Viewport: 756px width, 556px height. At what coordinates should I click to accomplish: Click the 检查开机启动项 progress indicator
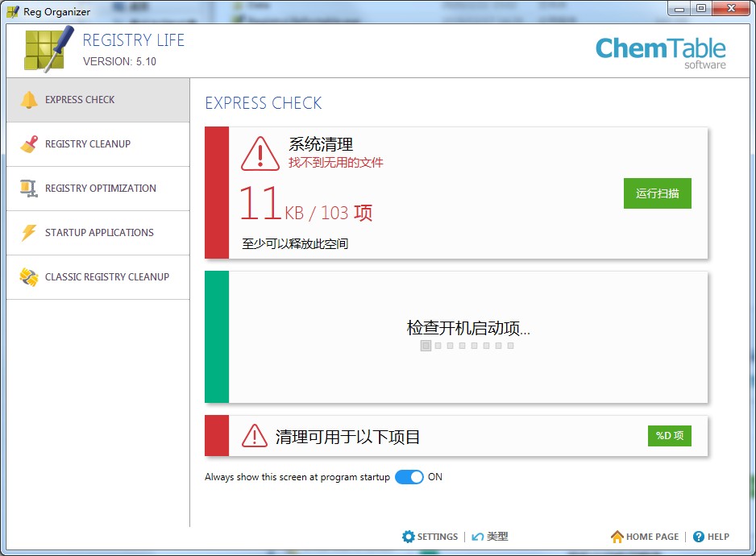467,346
